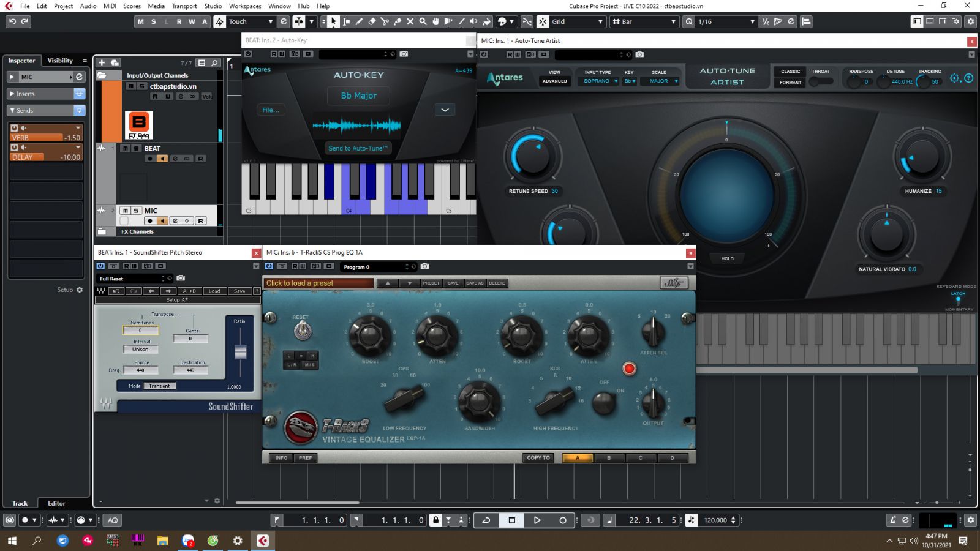980x551 pixels.
Task: Click SAVE AS in T-RackS preset bar
Action: tap(475, 283)
